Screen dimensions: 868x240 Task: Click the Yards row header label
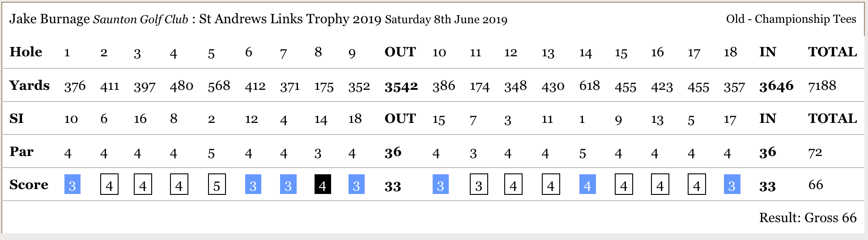[30, 85]
